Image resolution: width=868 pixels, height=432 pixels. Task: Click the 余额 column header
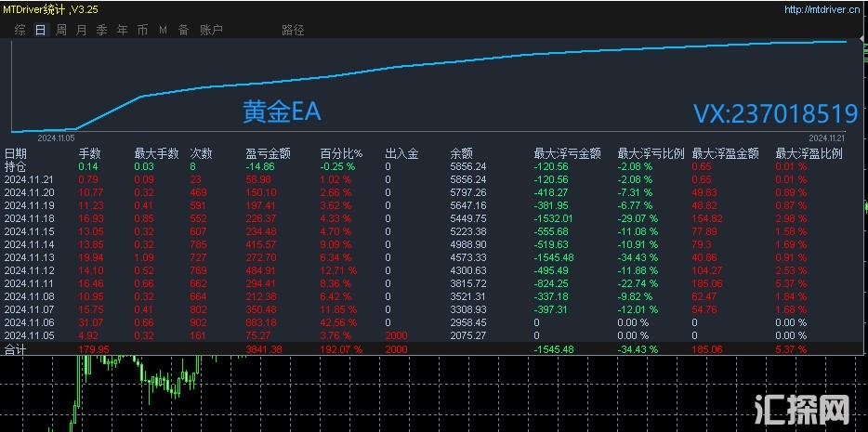pyautogui.click(x=462, y=153)
